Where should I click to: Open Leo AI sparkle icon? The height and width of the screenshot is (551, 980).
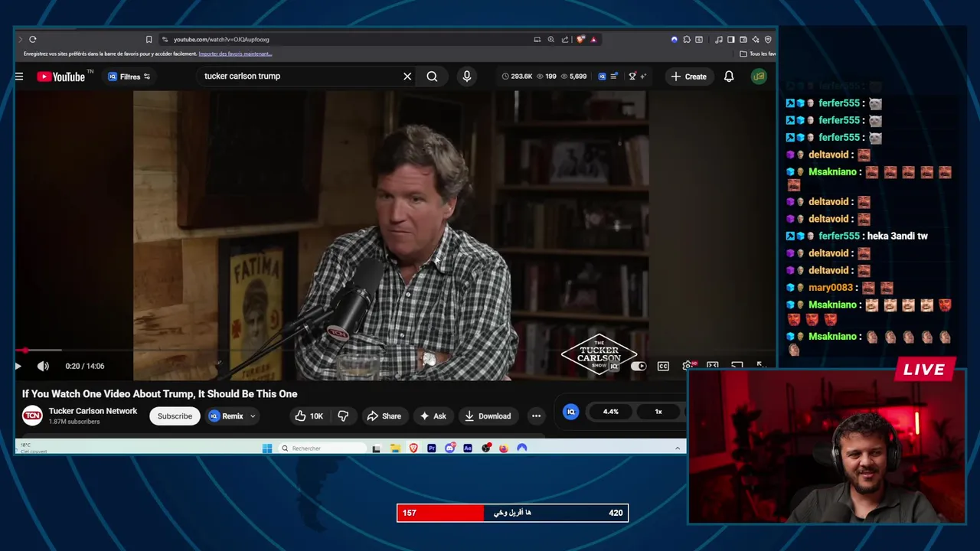[x=755, y=39]
